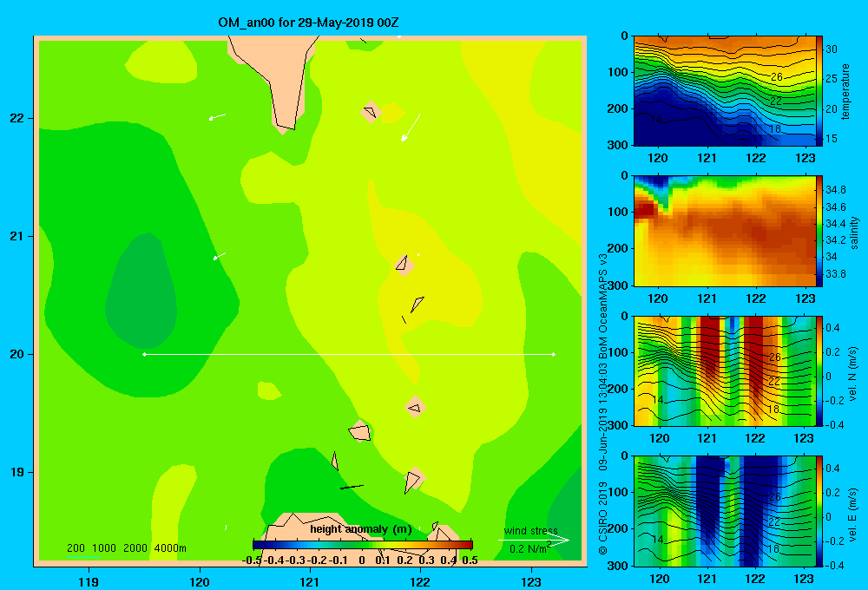Click the "2000" depth contour legend entry
Screen dimensions: 868x590
(135, 548)
